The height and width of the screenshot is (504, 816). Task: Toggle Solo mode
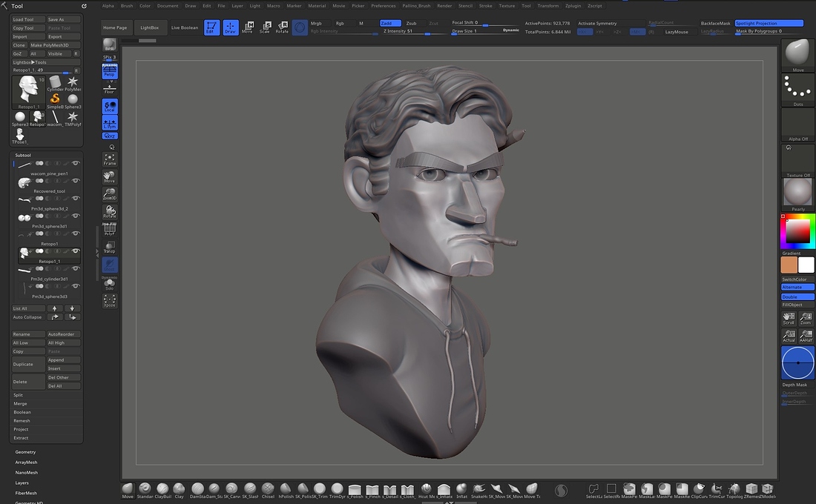pos(109,283)
